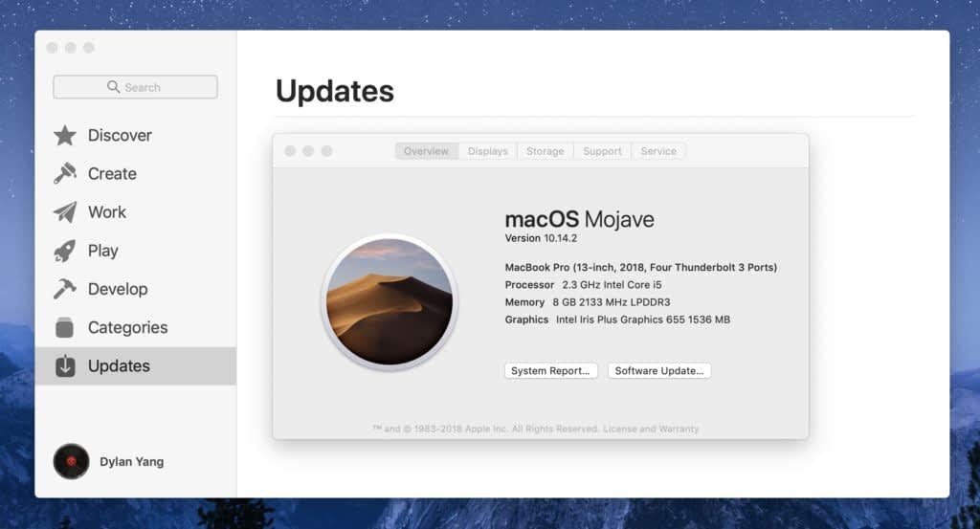Focus the App Store search field
This screenshot has width=980, height=529.
[136, 87]
